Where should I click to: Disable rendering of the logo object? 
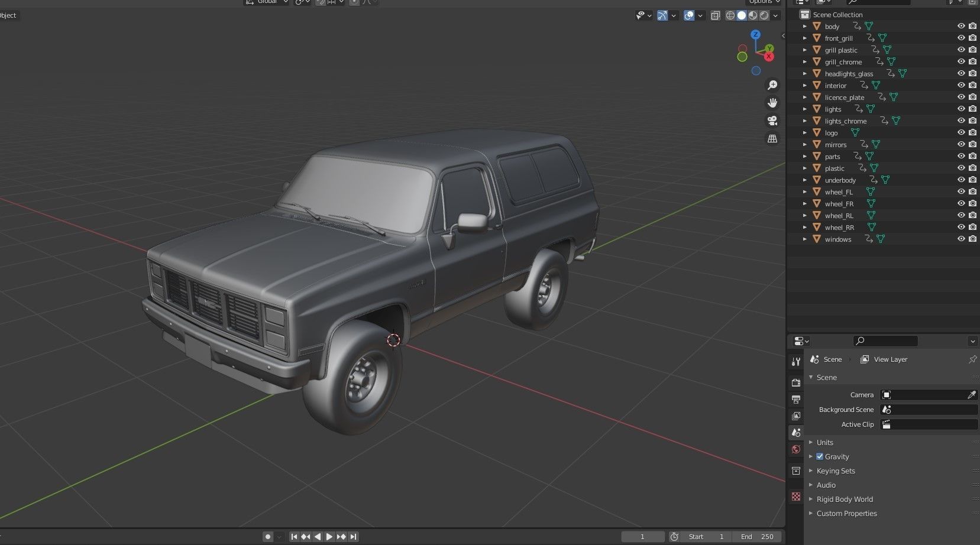pyautogui.click(x=972, y=132)
